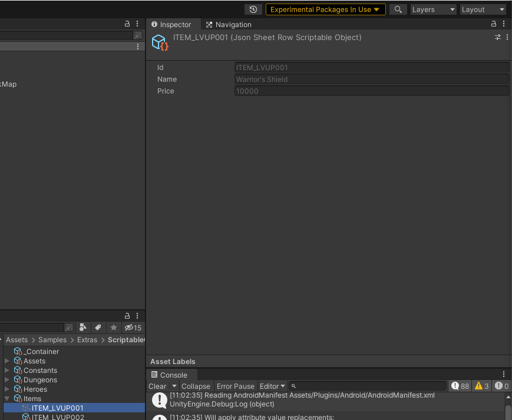The image size is (512, 420).
Task: Expand the Dungeons folder arrow
Action: tap(7, 380)
